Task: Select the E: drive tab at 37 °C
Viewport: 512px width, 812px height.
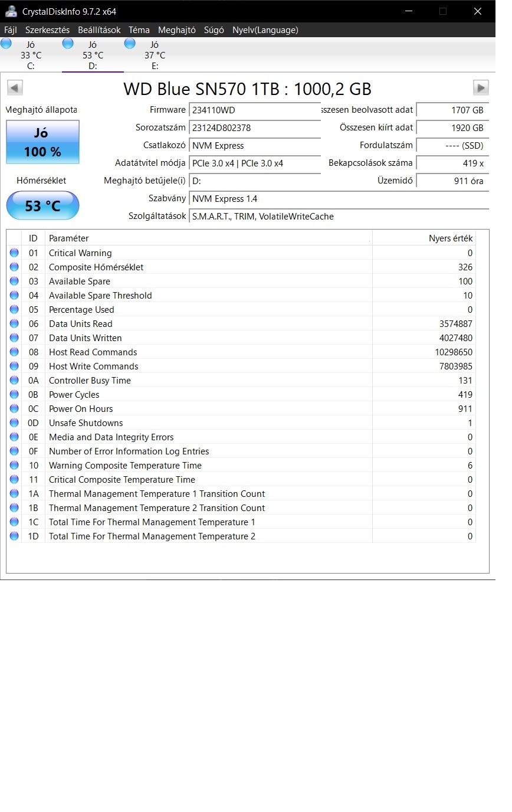Action: tap(155, 55)
